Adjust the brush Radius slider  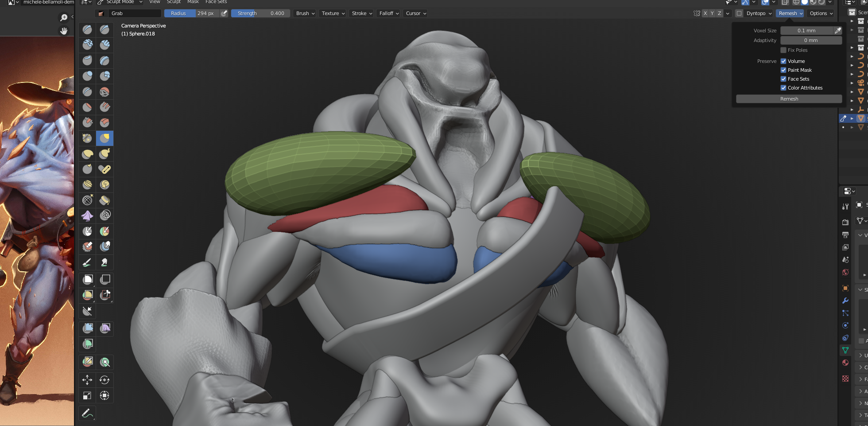[192, 13]
